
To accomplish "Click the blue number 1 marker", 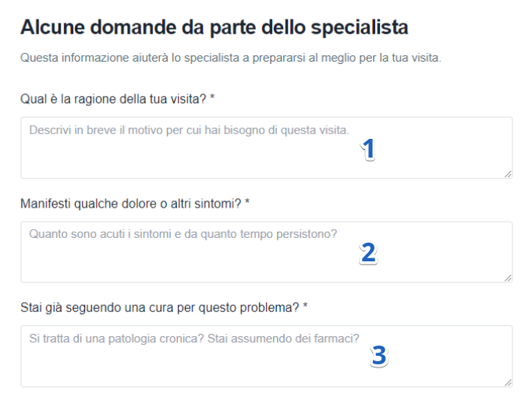I will [369, 149].
